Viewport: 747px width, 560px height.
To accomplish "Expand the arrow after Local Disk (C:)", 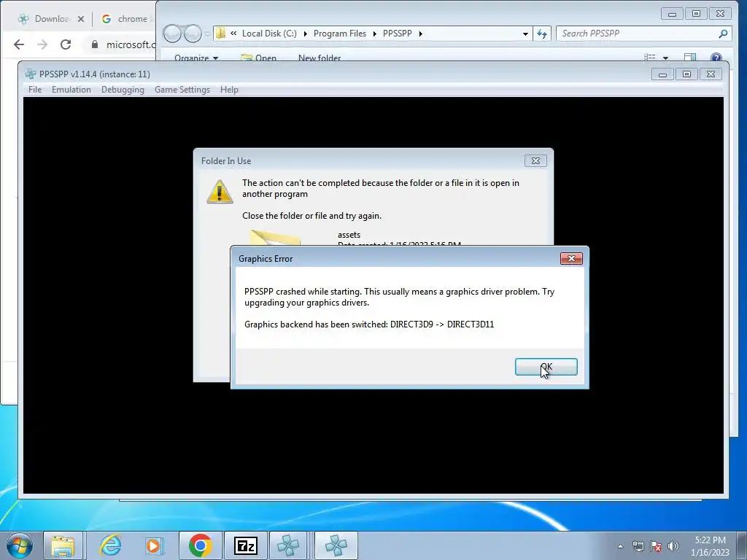I will point(306,34).
